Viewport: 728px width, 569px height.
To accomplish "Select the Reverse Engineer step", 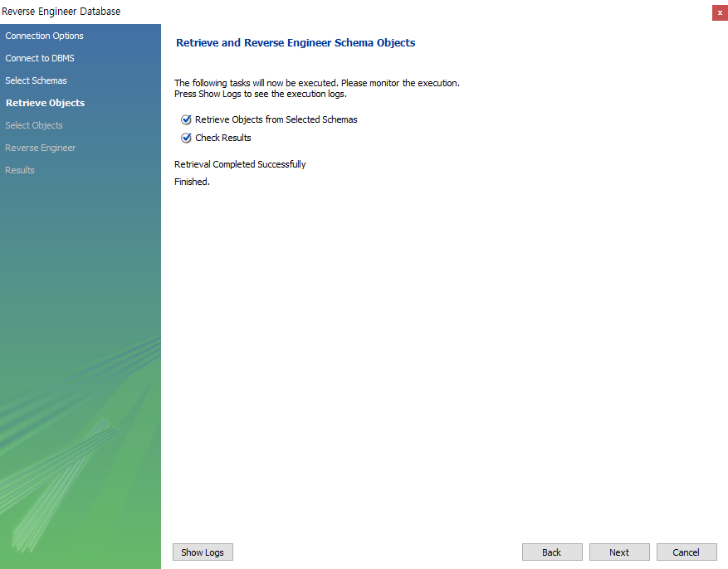I will pos(41,148).
